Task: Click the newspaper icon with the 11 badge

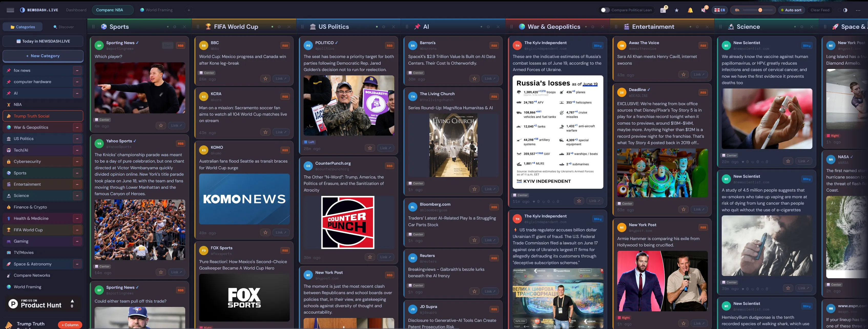Action: [663, 10]
